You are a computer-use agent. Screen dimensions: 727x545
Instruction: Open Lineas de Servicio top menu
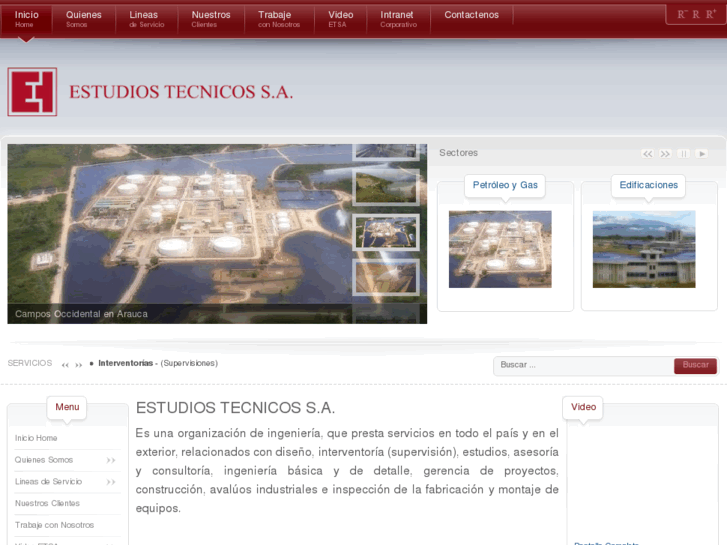click(147, 19)
